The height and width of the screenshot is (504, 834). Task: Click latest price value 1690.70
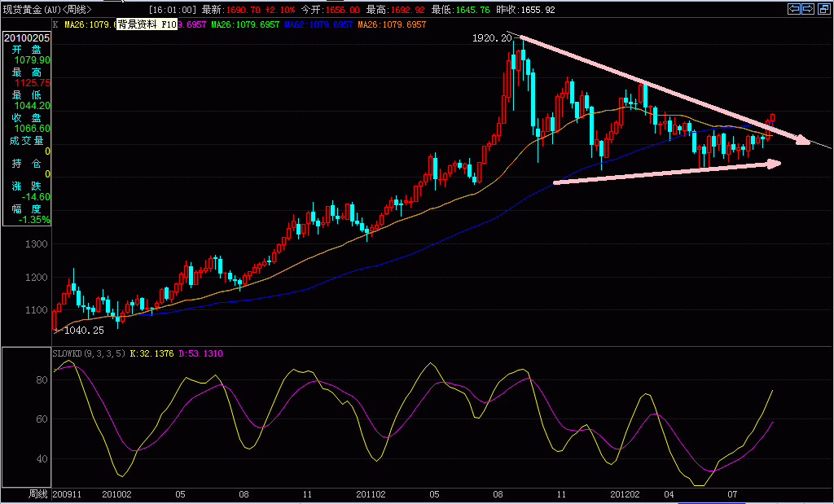(244, 10)
